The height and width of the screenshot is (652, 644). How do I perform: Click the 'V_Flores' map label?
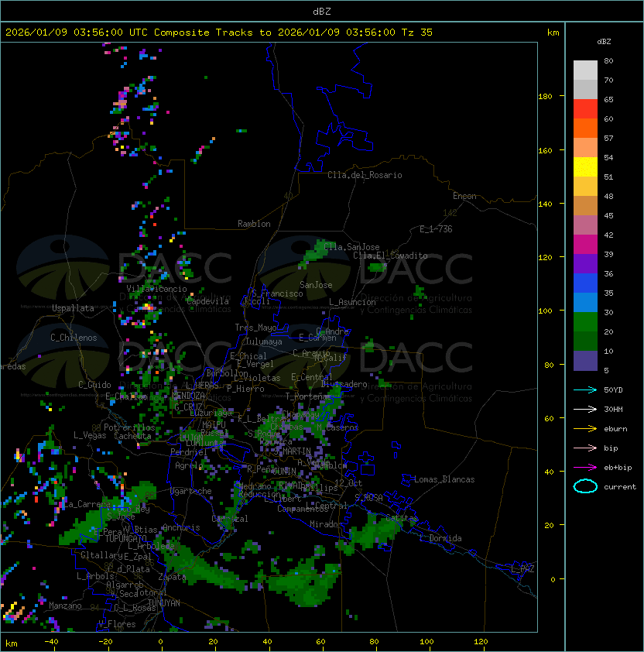pos(117,624)
